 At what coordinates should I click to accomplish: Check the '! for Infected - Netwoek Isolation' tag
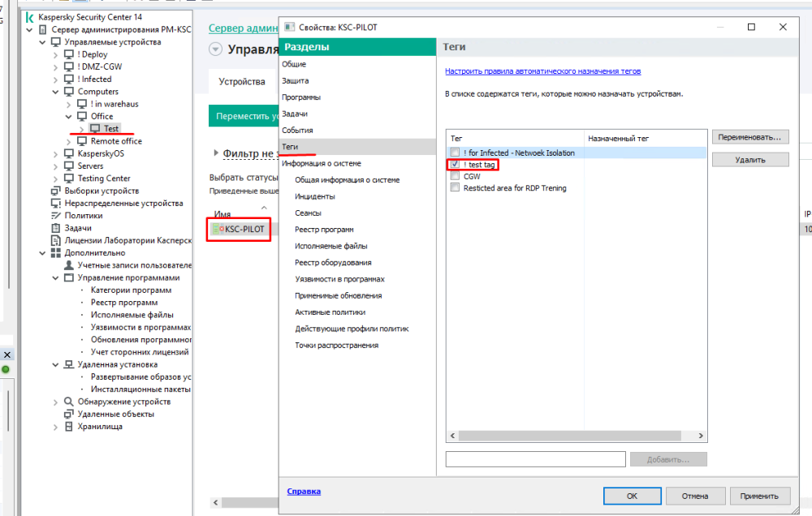455,153
